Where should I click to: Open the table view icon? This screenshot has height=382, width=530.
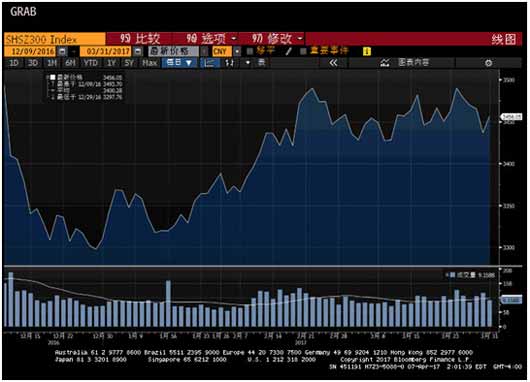pyautogui.click(x=261, y=63)
